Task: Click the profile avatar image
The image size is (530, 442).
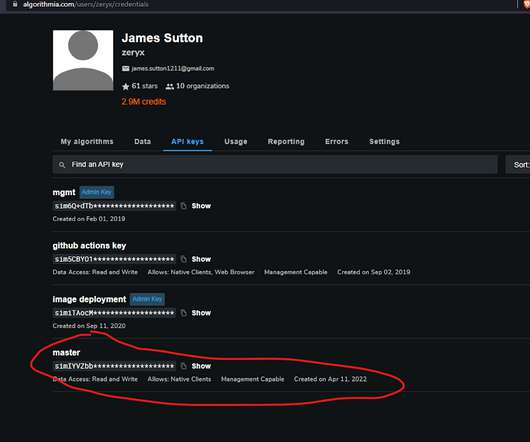Action: 83,60
